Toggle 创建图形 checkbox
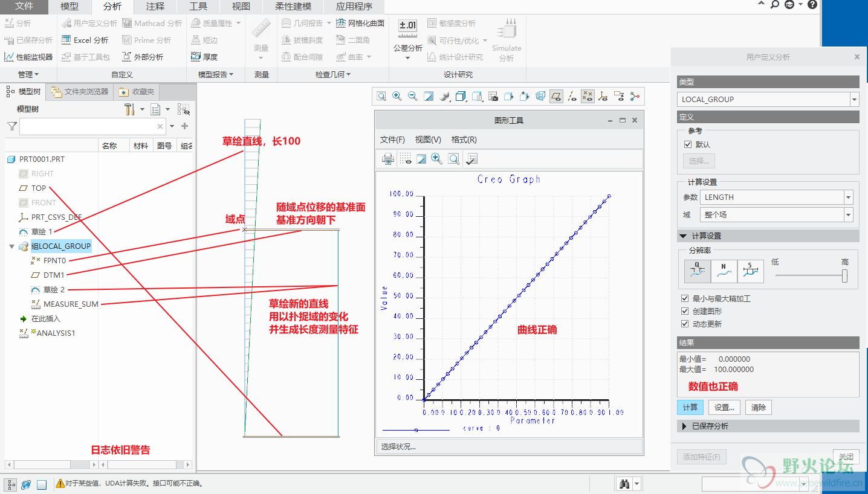This screenshot has width=868, height=494. pos(685,311)
